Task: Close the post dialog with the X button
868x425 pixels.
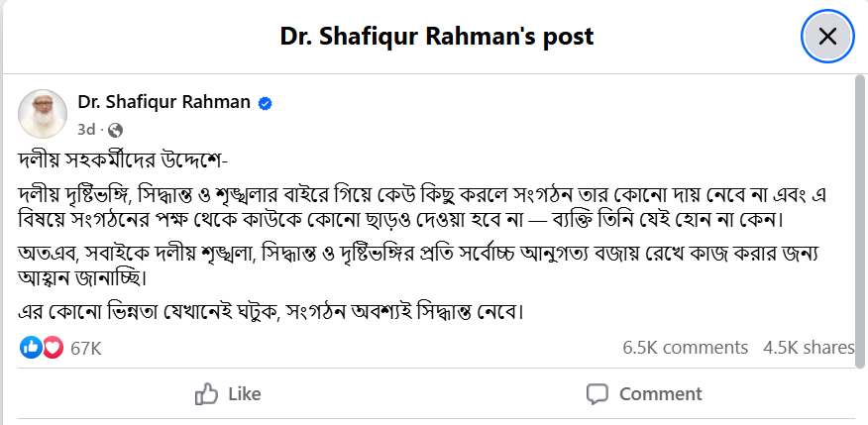Action: click(x=827, y=37)
